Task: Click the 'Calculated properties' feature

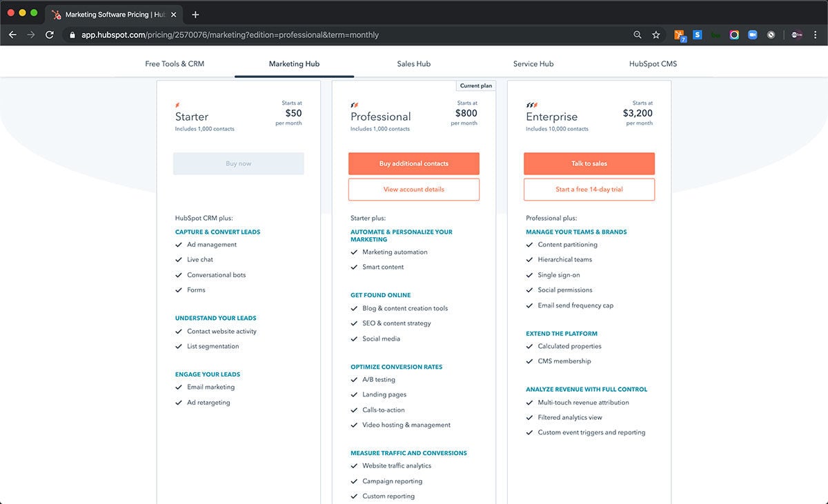Action: tap(570, 347)
